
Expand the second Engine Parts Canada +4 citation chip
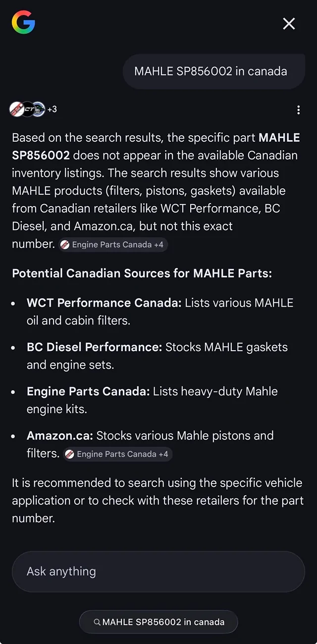pos(117,454)
